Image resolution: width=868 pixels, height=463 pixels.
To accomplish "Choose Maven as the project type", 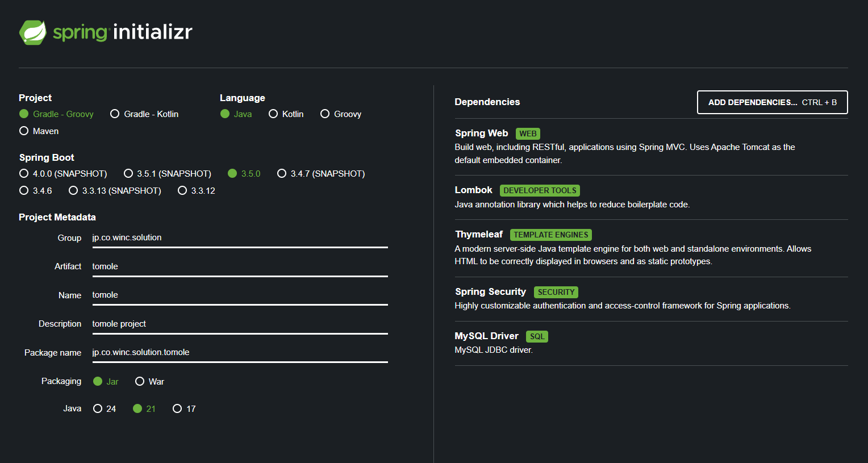I will pos(24,131).
